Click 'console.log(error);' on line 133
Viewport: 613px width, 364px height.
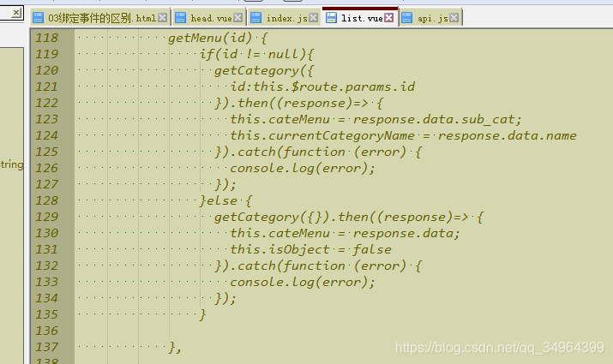(x=302, y=283)
